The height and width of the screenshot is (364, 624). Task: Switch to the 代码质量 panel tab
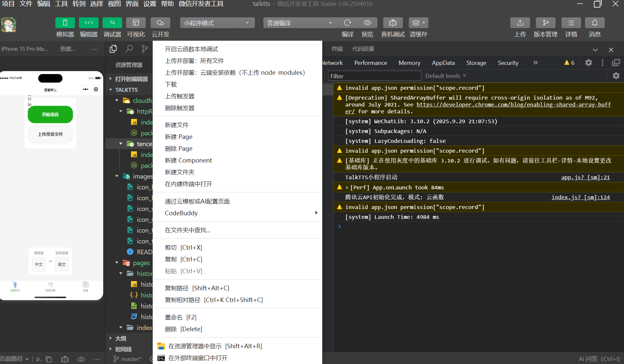coord(363,49)
